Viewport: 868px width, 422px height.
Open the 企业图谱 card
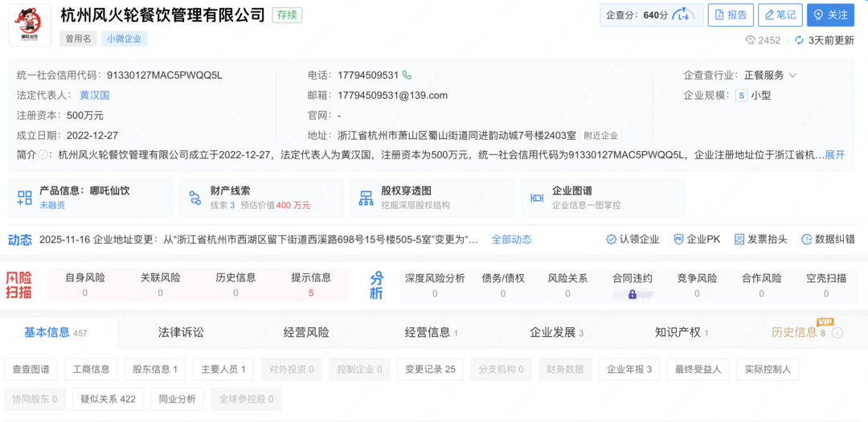pos(603,198)
